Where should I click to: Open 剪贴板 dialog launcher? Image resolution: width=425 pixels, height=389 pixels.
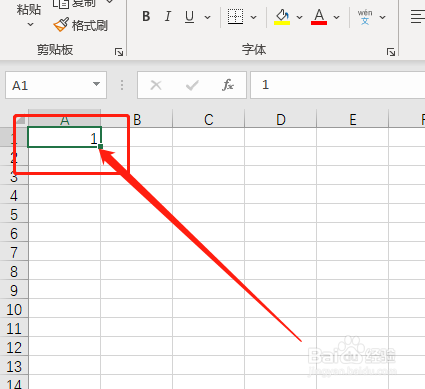click(119, 52)
